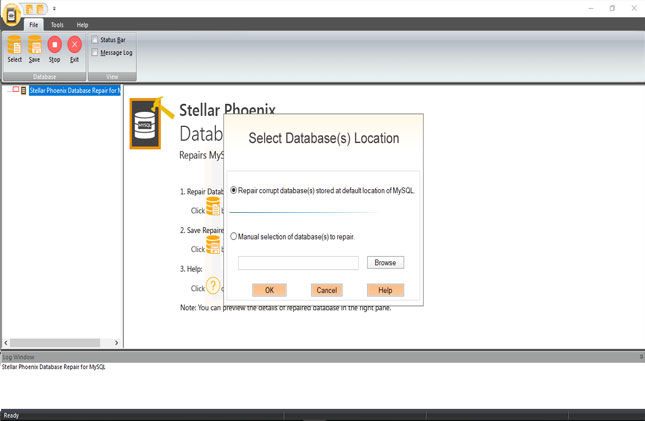The height and width of the screenshot is (421, 645).
Task: Tick the checkbox beside the tree root node
Action: [16, 90]
